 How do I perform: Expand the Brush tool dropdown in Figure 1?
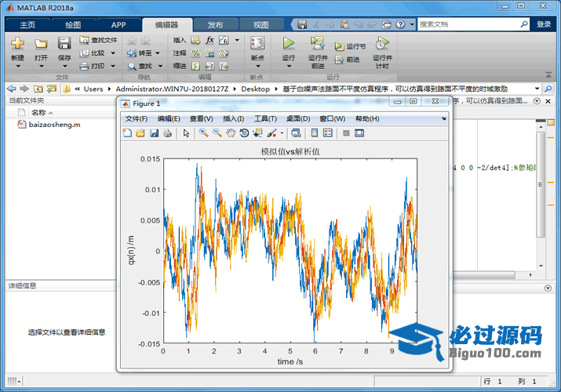[x=282, y=133]
